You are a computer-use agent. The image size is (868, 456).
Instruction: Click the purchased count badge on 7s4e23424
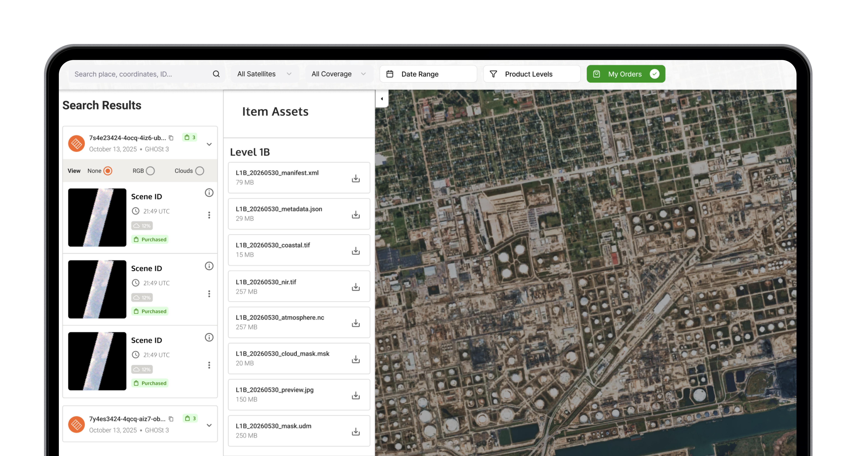click(x=190, y=137)
